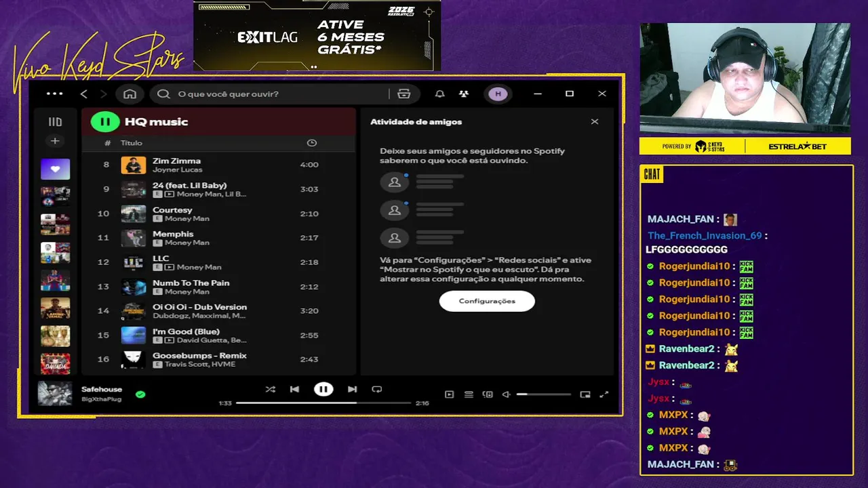
Task: Open the now-playing Safehouse cover art
Action: click(x=55, y=394)
